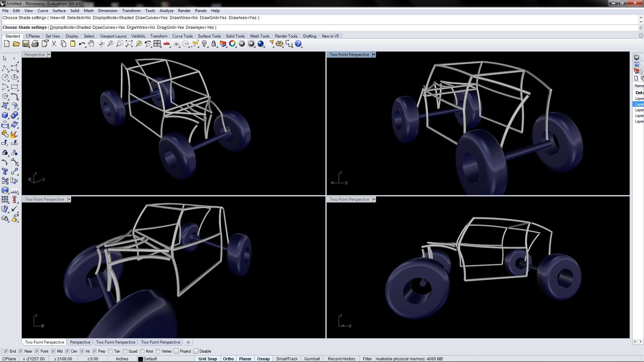The height and width of the screenshot is (362, 644).
Task: Toggle the Grid Snap status button
Action: click(208, 359)
